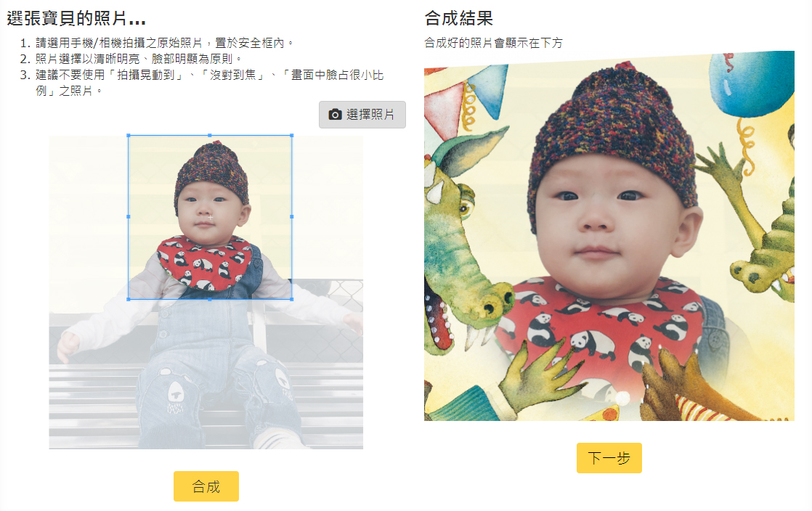This screenshot has height=511, width=812.
Task: Click the 選張寶貝的照片 heading
Action: point(76,19)
